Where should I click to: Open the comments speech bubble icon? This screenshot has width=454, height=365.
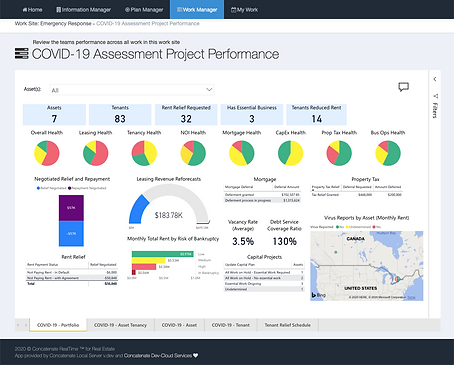(x=403, y=87)
